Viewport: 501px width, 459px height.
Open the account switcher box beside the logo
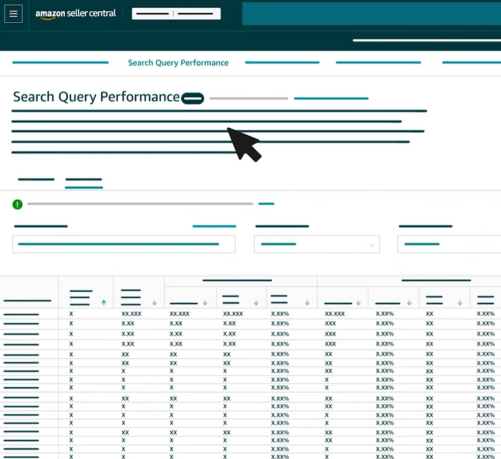[x=176, y=14]
